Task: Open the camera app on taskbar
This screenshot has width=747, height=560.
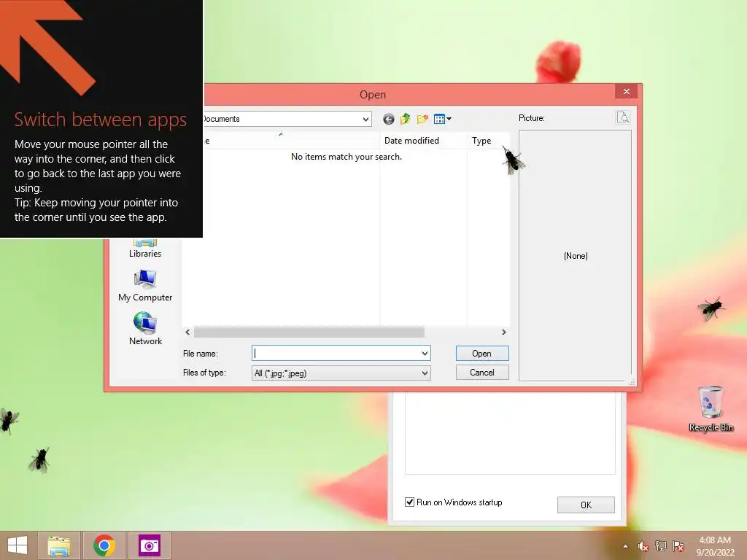Action: click(150, 545)
